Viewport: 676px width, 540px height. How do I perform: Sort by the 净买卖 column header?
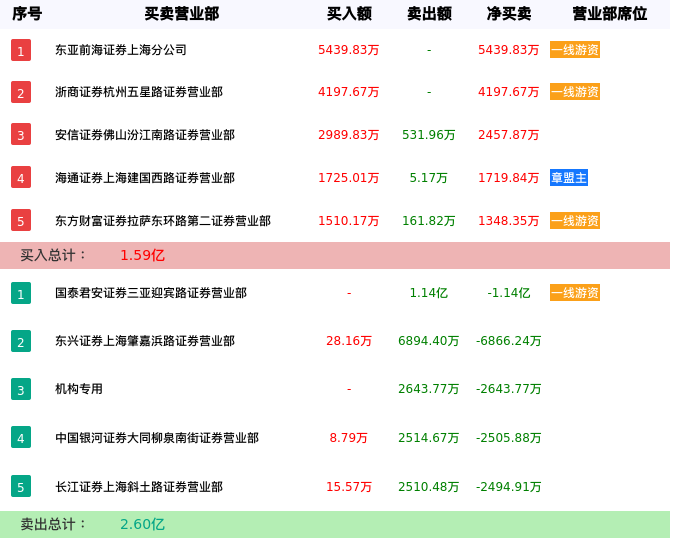click(x=509, y=14)
